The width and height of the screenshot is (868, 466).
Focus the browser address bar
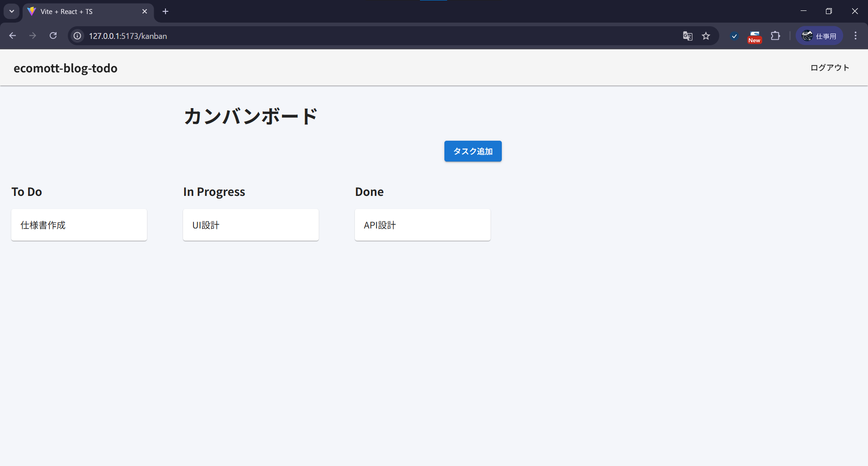[x=316, y=36]
